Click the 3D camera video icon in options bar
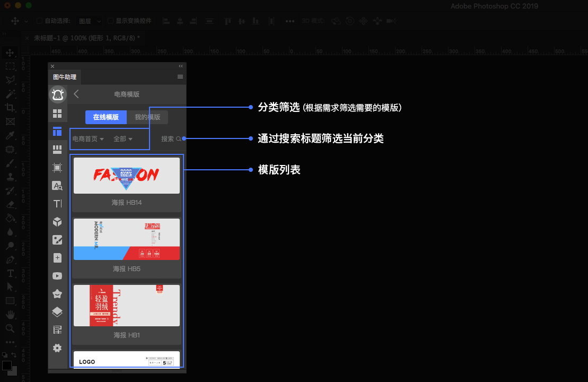588x382 pixels. pos(391,21)
